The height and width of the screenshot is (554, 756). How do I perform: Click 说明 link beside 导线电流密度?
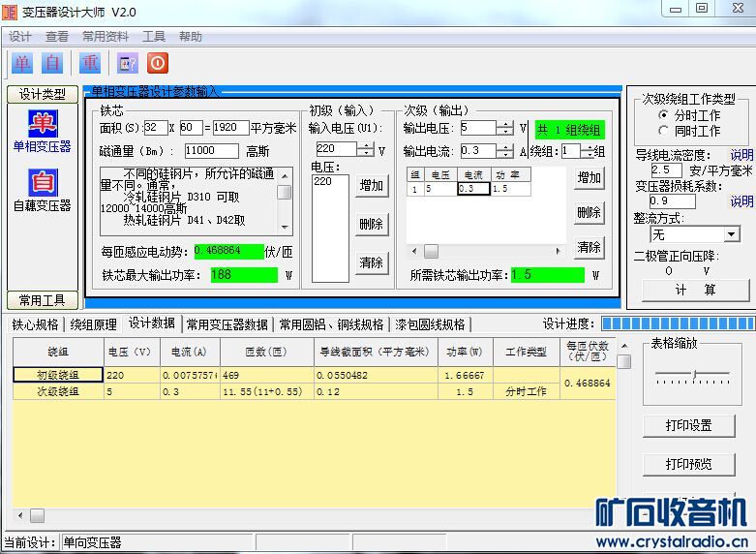(741, 155)
